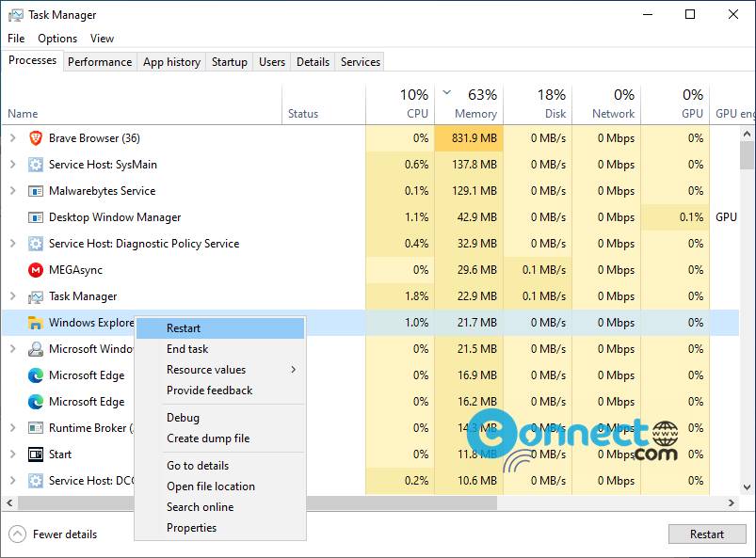Click the vertical scrollbar up arrow
Image resolution: width=756 pixels, height=558 pixels.
tap(747, 134)
